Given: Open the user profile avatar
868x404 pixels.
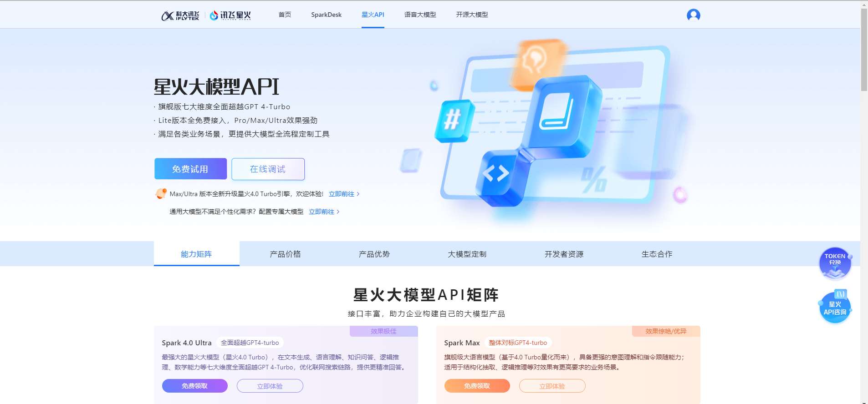Looking at the screenshot, I should click(x=693, y=15).
